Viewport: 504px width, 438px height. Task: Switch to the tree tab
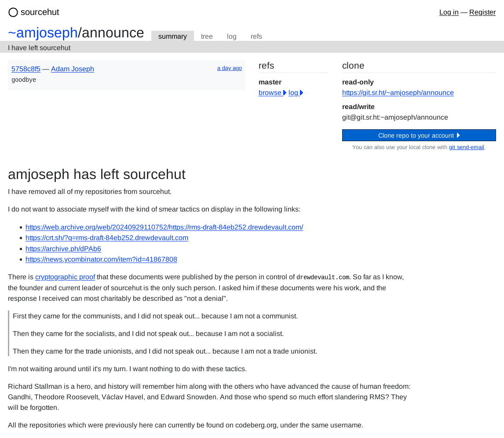pyautogui.click(x=207, y=36)
